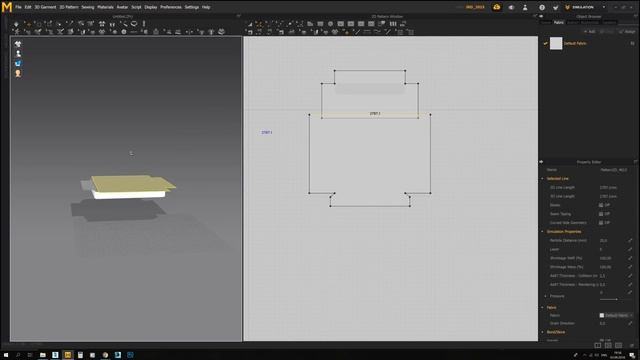Click the Layer row edit pencil

[x=630, y=249]
